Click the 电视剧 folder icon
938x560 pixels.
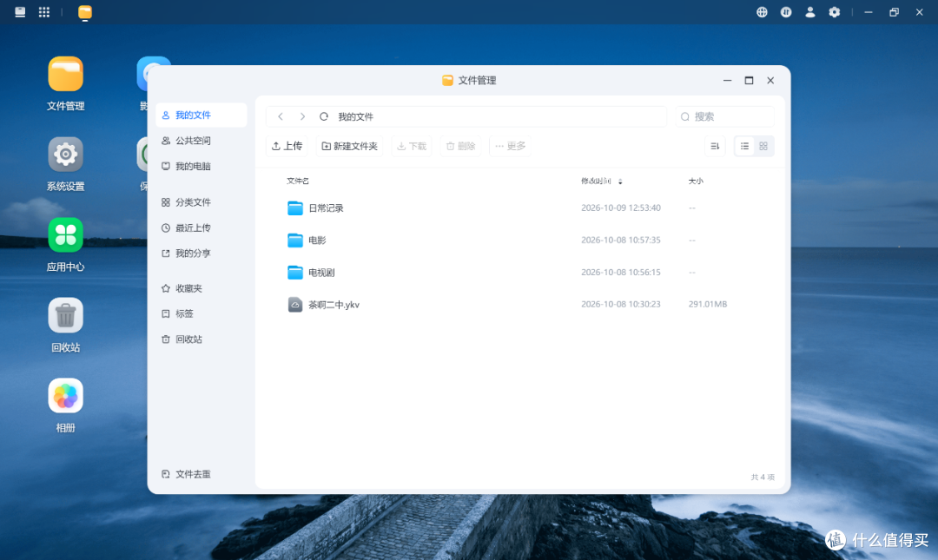pyautogui.click(x=295, y=273)
